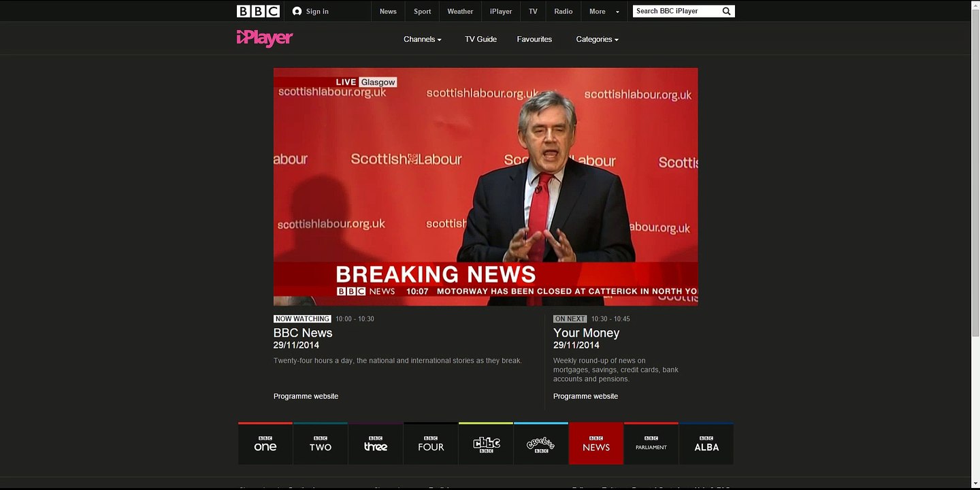Viewport: 980px width, 490px height.
Task: Click the iPlayer logo
Action: (265, 38)
